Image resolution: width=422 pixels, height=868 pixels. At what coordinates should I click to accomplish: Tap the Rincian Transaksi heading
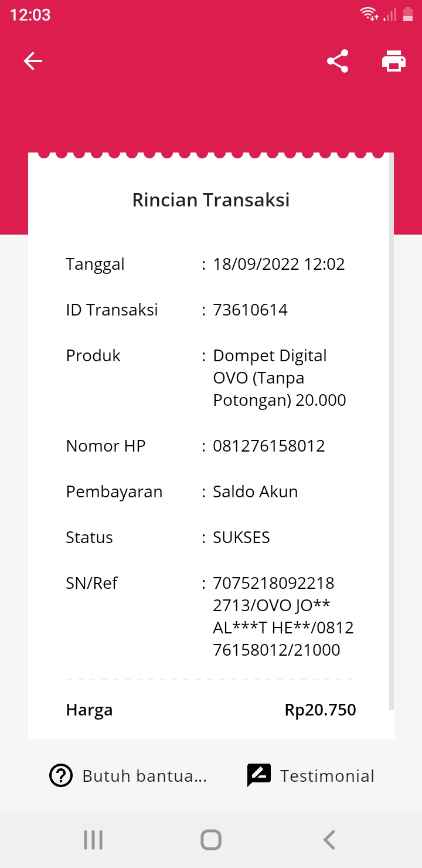click(x=211, y=200)
